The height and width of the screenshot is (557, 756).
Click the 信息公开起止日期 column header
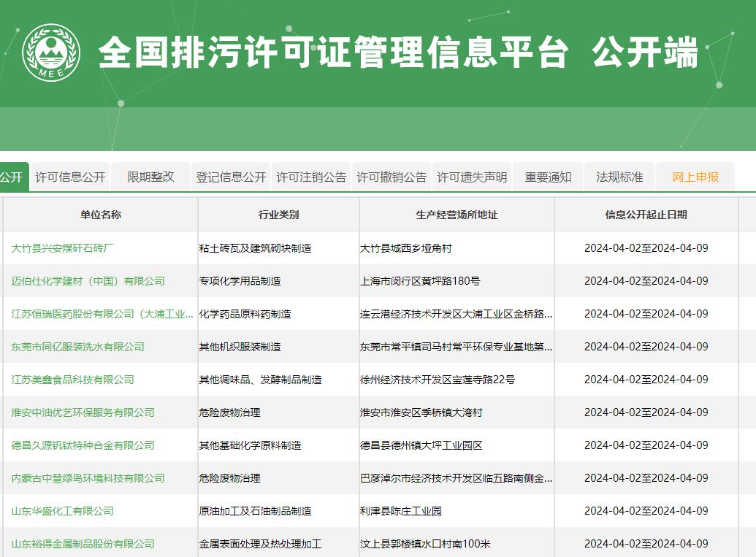point(646,215)
